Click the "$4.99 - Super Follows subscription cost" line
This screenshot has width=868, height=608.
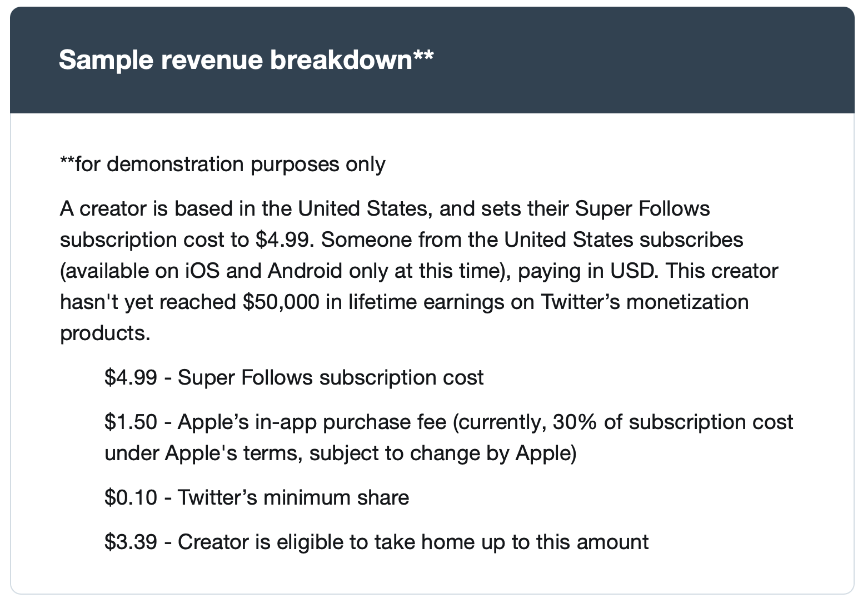(293, 378)
